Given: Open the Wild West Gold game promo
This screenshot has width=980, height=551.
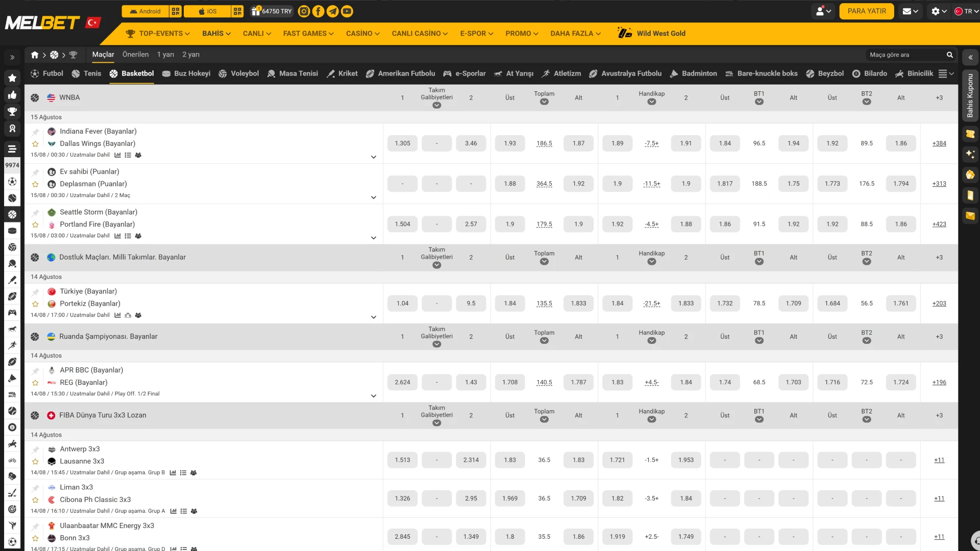Looking at the screenshot, I should tap(651, 33).
